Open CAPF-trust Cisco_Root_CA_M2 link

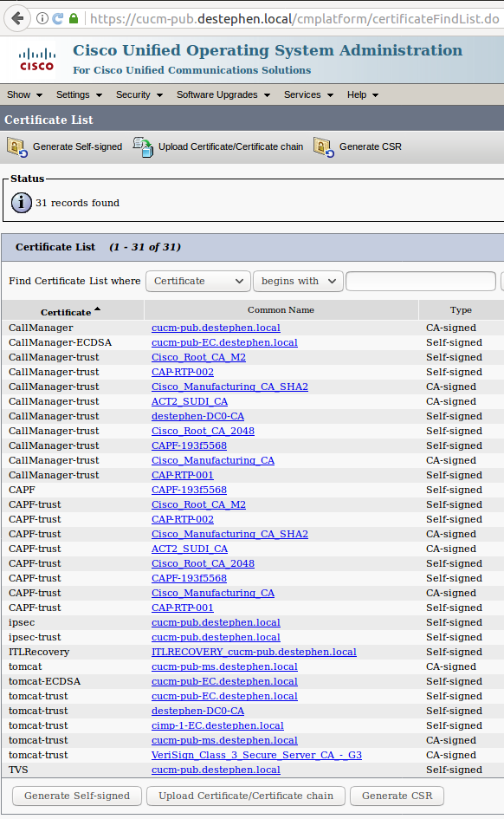198,504
